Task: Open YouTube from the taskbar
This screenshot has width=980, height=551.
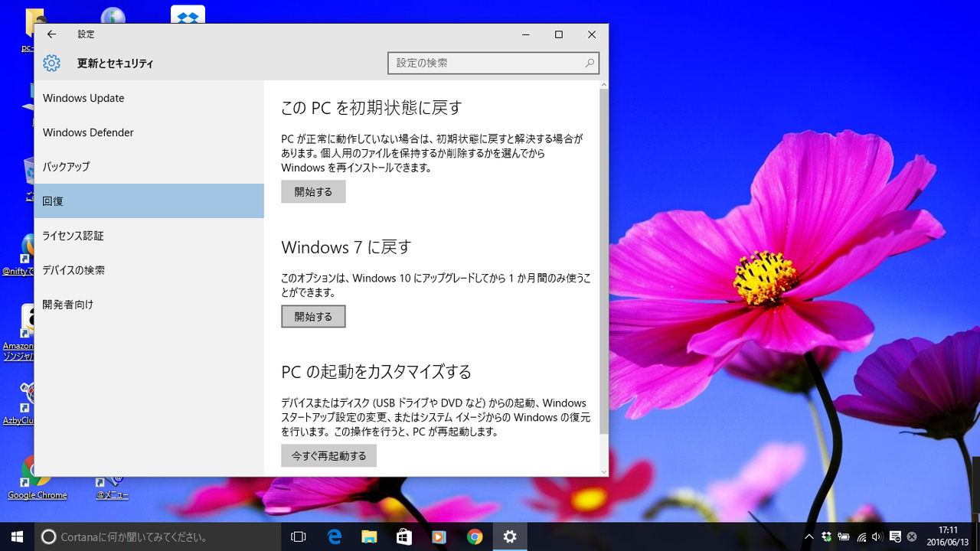Action: tap(439, 536)
